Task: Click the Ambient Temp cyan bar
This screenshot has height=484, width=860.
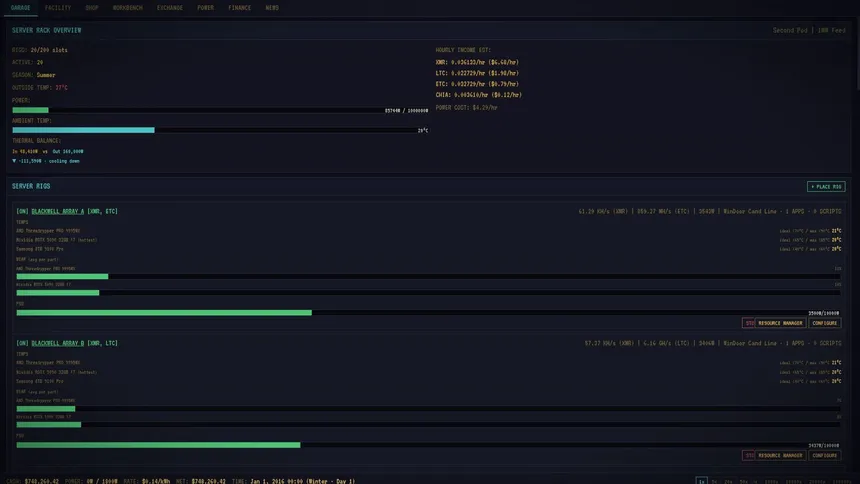Action: click(x=83, y=130)
